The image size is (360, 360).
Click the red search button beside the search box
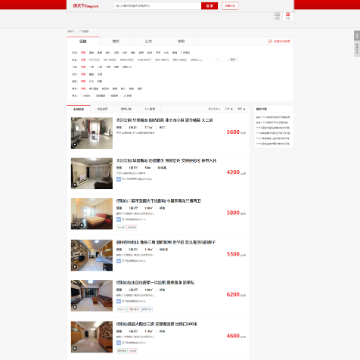click(209, 6)
